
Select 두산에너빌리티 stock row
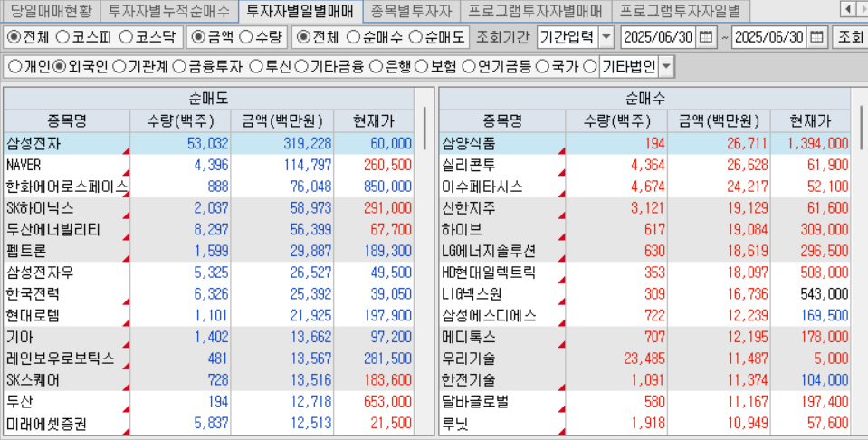click(209, 230)
